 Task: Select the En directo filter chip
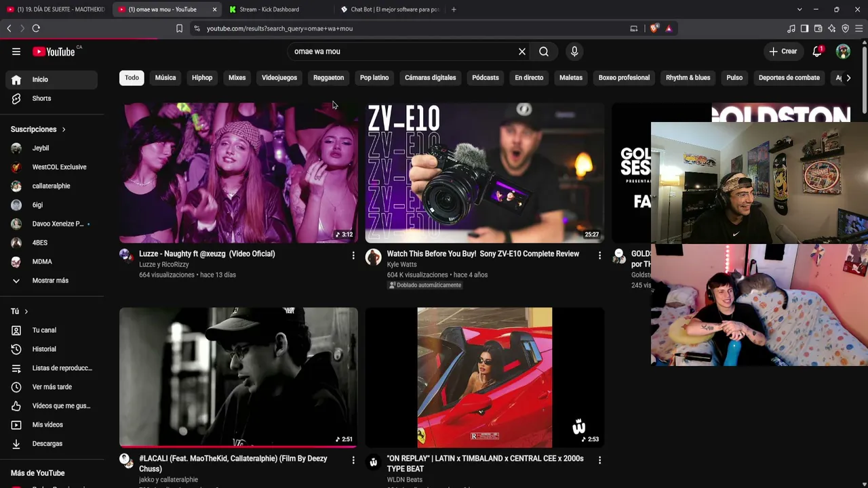click(529, 78)
